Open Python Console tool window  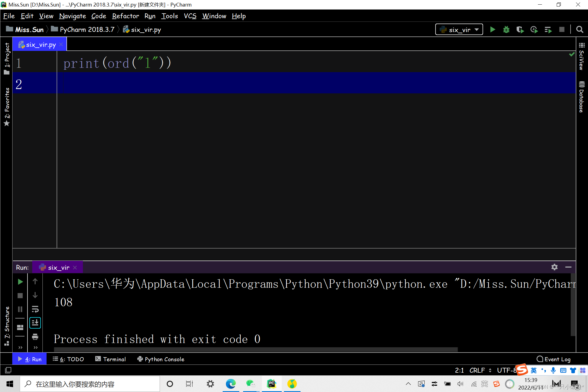coord(161,359)
